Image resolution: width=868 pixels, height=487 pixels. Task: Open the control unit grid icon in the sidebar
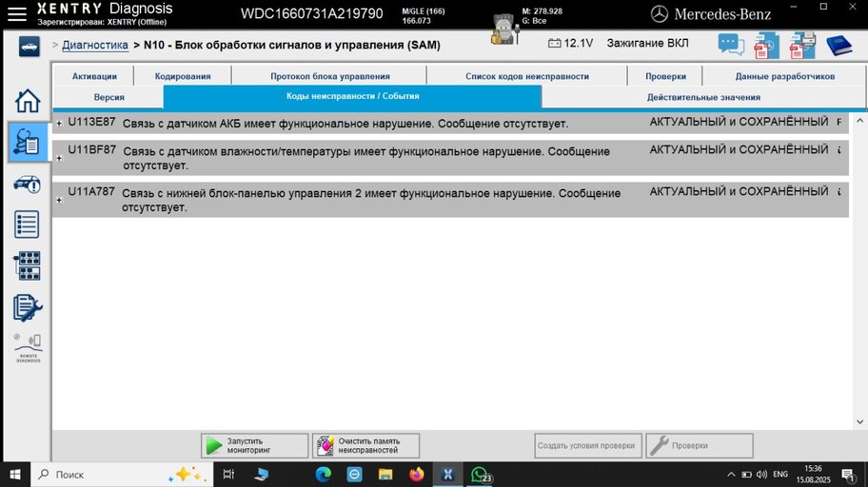coord(27,265)
